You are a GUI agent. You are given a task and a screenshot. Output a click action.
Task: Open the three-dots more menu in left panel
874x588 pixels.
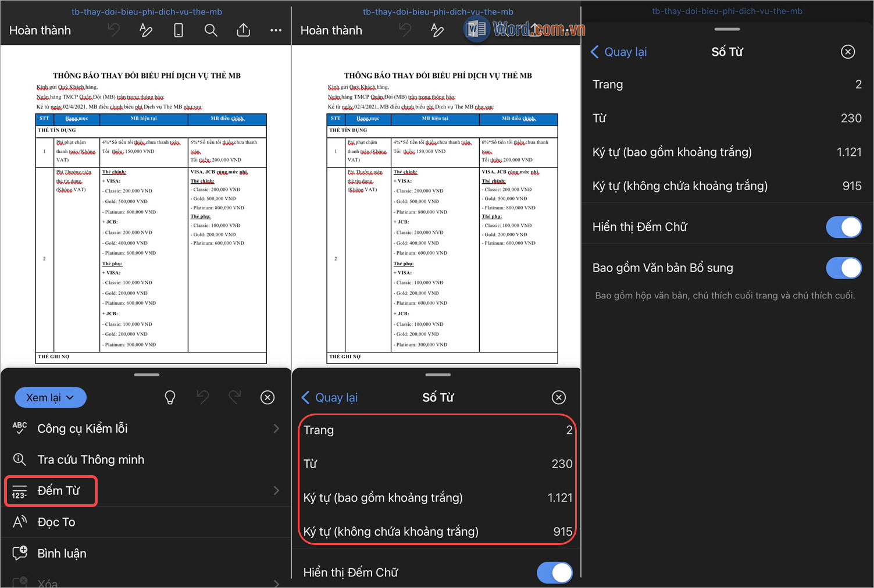[x=276, y=30]
